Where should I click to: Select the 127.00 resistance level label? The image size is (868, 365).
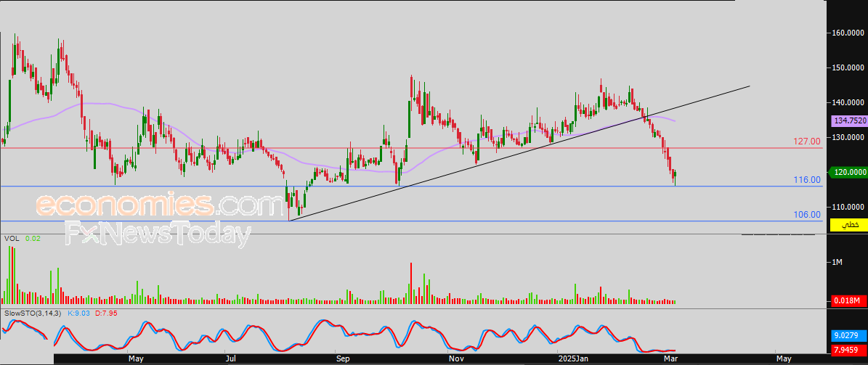pos(807,142)
